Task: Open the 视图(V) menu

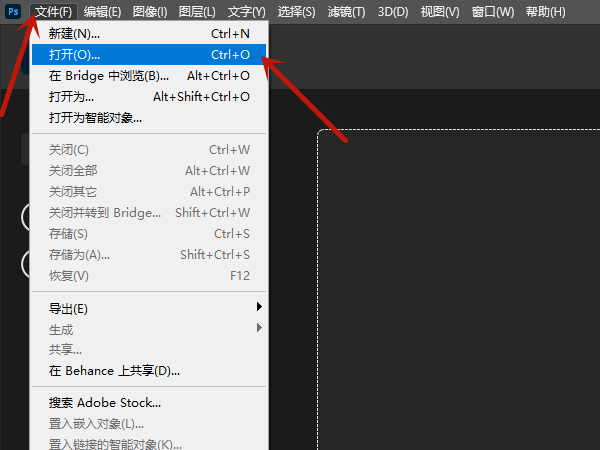Action: pyautogui.click(x=440, y=12)
